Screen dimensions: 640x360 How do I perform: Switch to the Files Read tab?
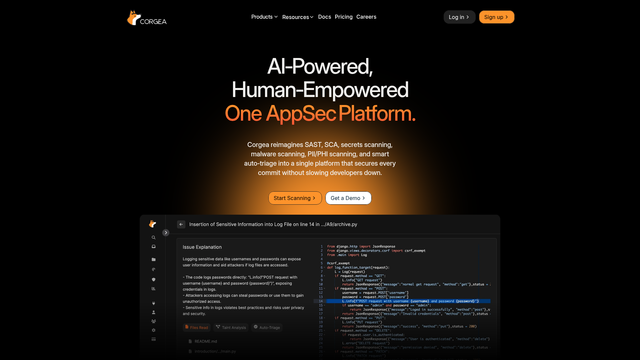(197, 327)
